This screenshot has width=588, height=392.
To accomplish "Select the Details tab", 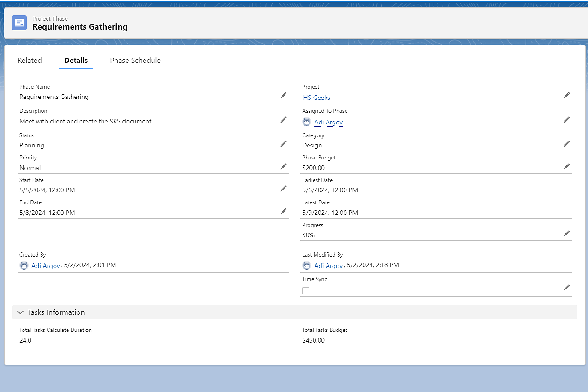I will [x=76, y=61].
